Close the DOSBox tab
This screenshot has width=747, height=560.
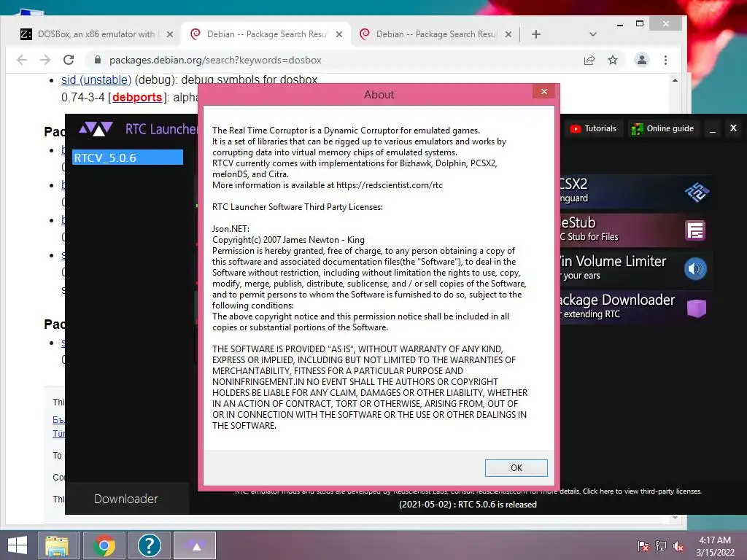[170, 34]
